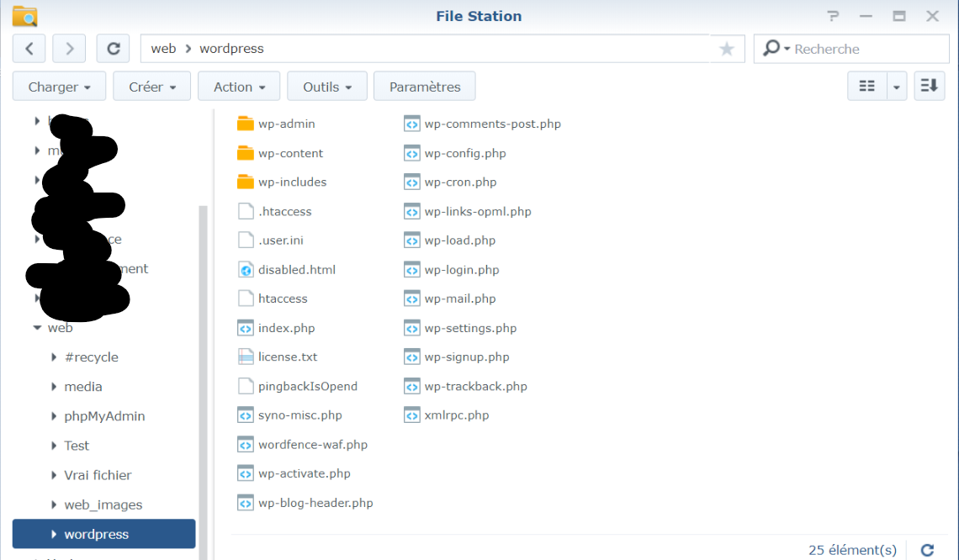This screenshot has height=560, width=959.
Task: Expand the media folder arrow
Action: [54, 387]
